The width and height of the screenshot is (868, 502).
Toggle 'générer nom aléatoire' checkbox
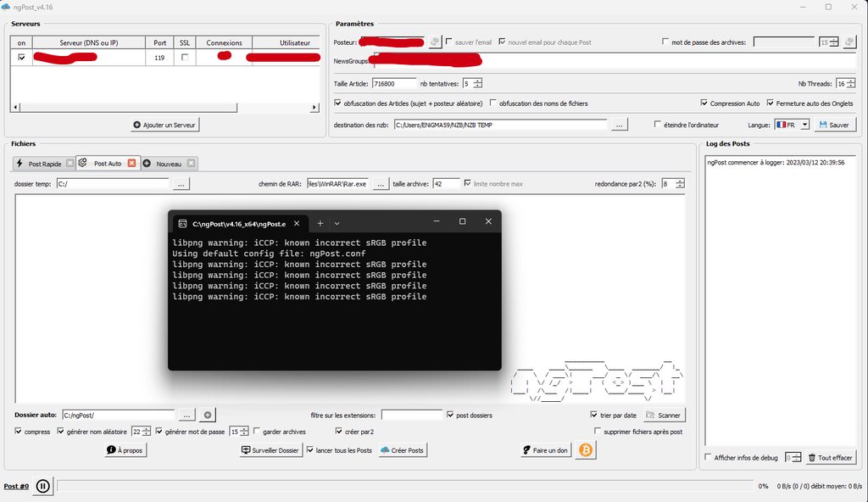click(61, 431)
